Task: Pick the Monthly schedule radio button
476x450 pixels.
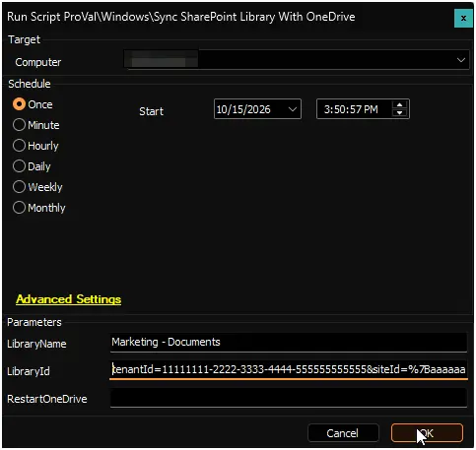Action: 19,208
